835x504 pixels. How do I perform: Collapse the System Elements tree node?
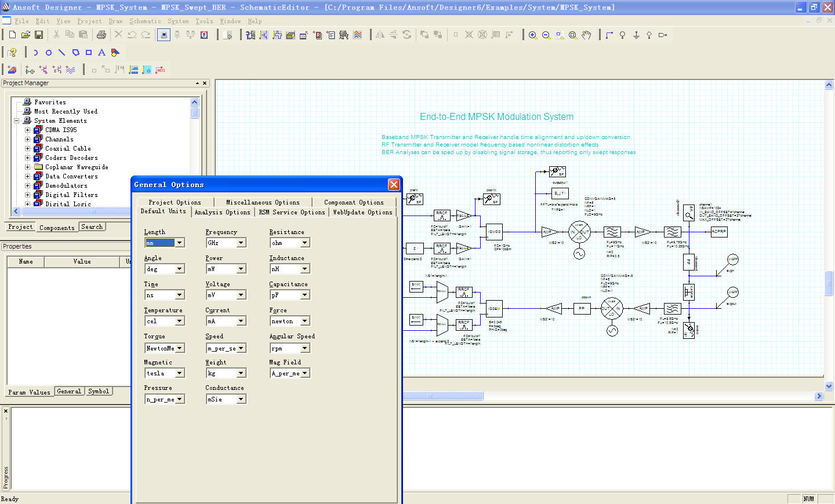pos(16,120)
